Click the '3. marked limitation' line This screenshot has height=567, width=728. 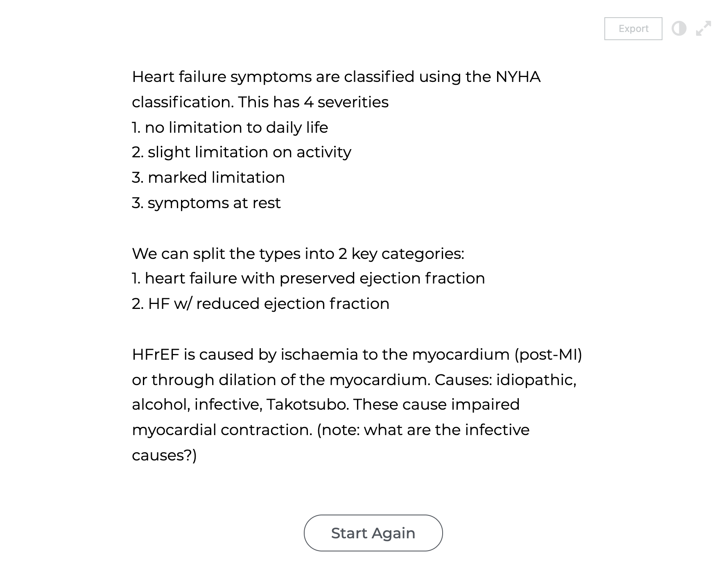208,178
